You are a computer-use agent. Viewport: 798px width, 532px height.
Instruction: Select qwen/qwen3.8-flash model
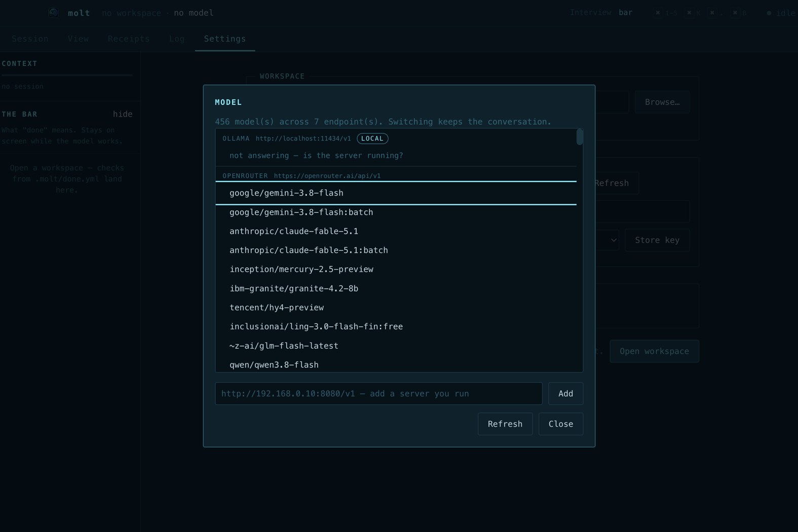[396, 365]
